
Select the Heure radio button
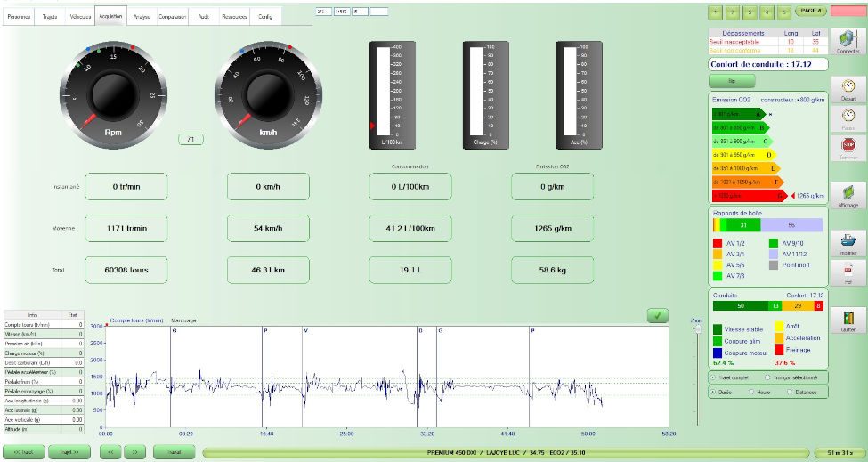[x=750, y=391]
